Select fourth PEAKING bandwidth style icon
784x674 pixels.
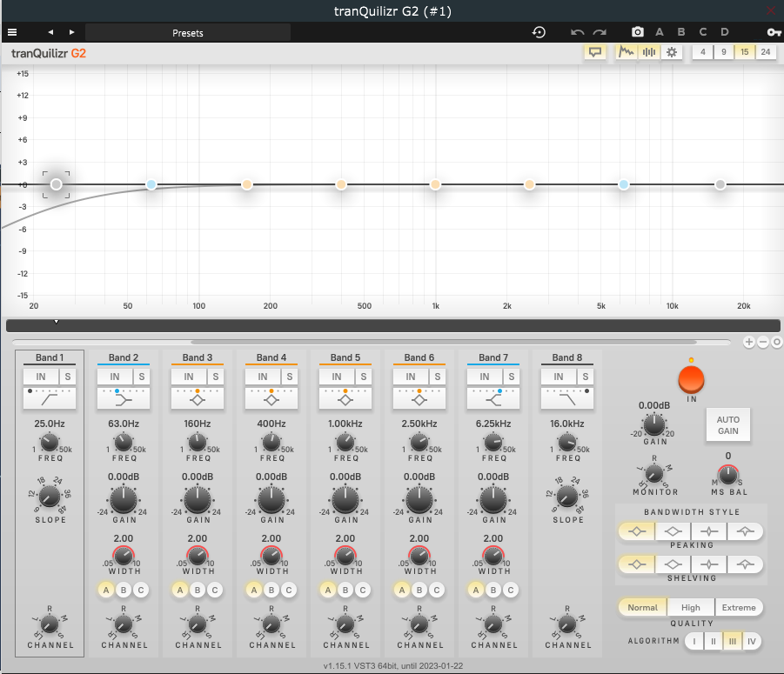coord(745,531)
